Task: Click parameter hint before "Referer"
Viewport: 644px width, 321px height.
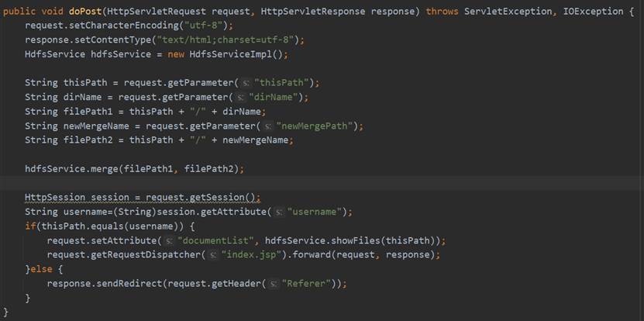Action: click(273, 283)
